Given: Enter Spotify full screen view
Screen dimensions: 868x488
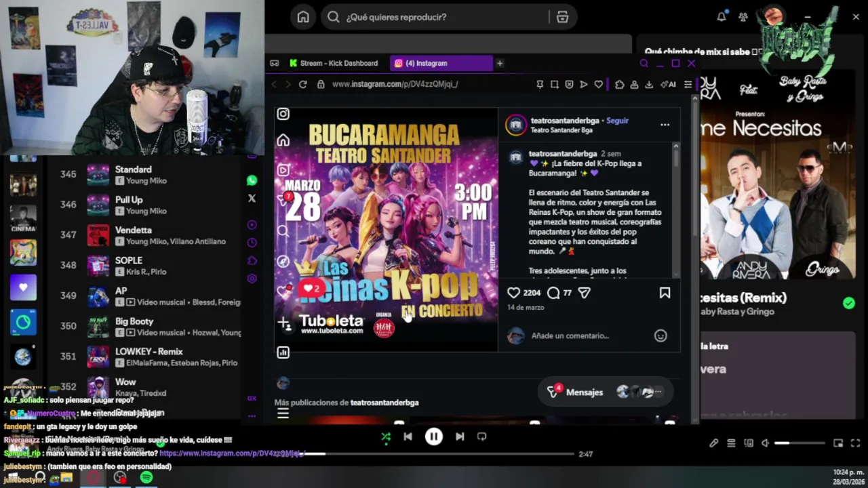Looking at the screenshot, I should (855, 443).
